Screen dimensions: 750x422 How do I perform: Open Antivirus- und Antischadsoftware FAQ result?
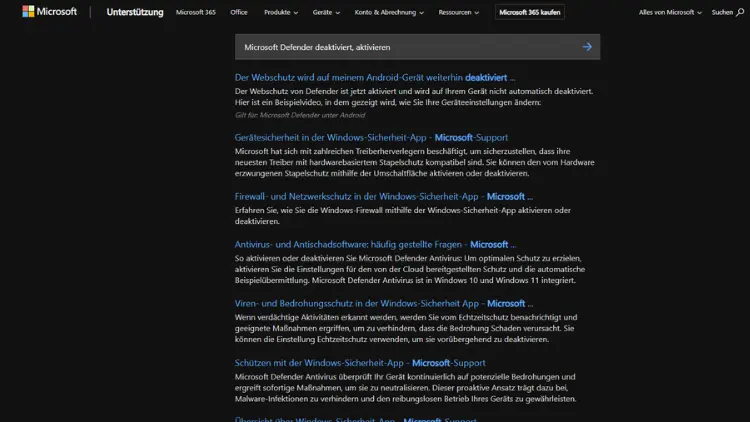(375, 244)
